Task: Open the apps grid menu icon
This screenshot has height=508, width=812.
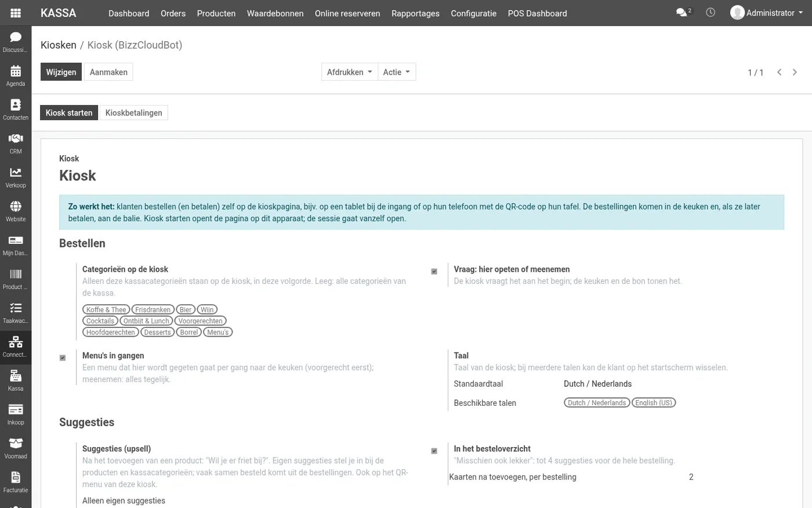Action: (x=16, y=13)
